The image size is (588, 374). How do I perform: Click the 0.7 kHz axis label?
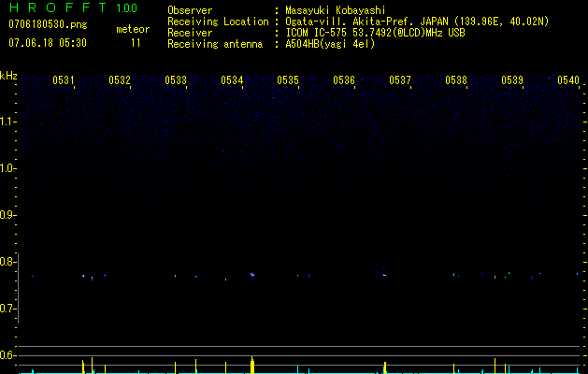click(7, 309)
